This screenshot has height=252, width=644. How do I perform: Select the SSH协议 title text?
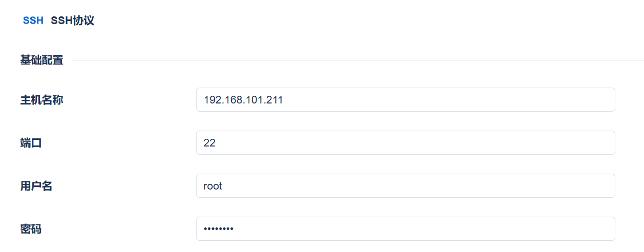(x=72, y=20)
